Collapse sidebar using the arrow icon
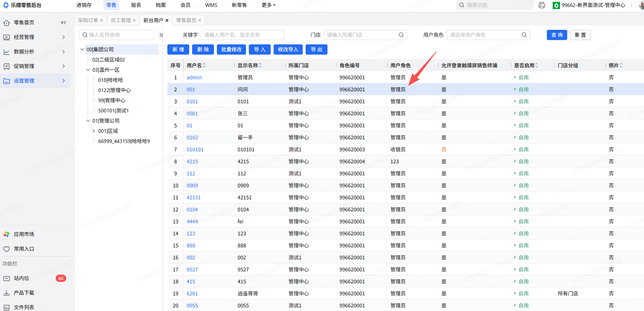Viewport: 644px width, 311px height. 63,23
